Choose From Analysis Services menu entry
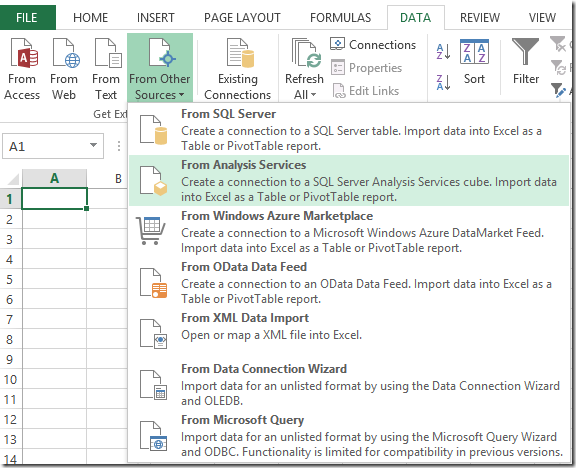This screenshot has height=468, width=576. [x=348, y=180]
